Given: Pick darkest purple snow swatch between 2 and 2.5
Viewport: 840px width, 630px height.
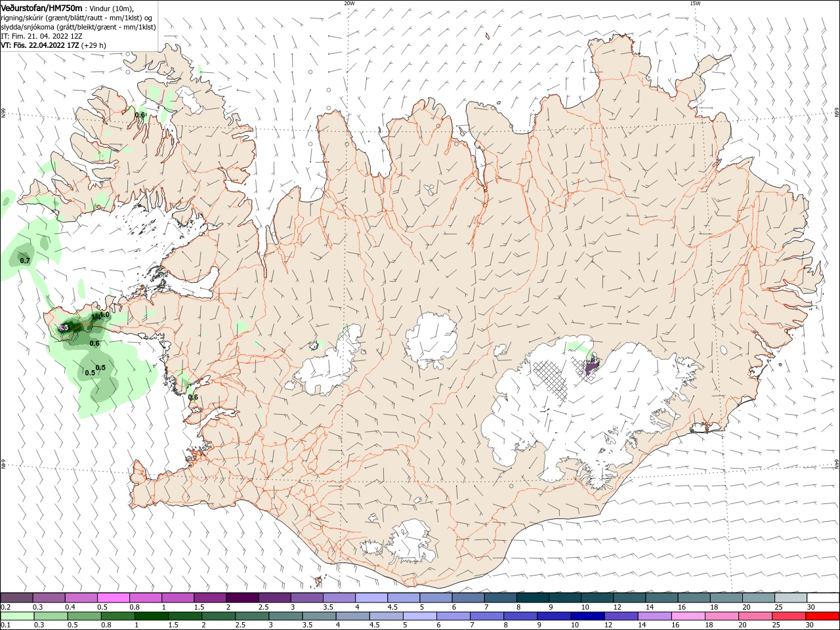Looking at the screenshot, I should coord(242,598).
